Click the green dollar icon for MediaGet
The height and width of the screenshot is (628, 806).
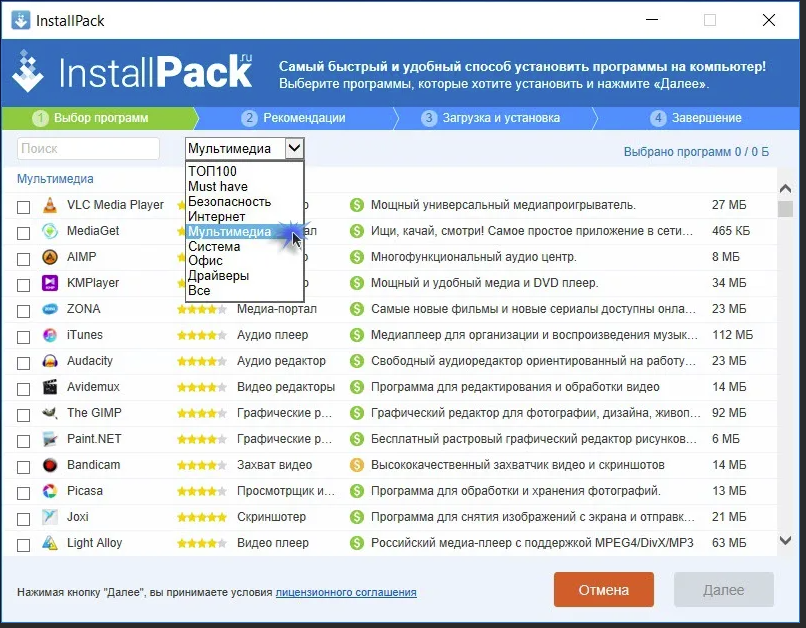pyautogui.click(x=357, y=231)
